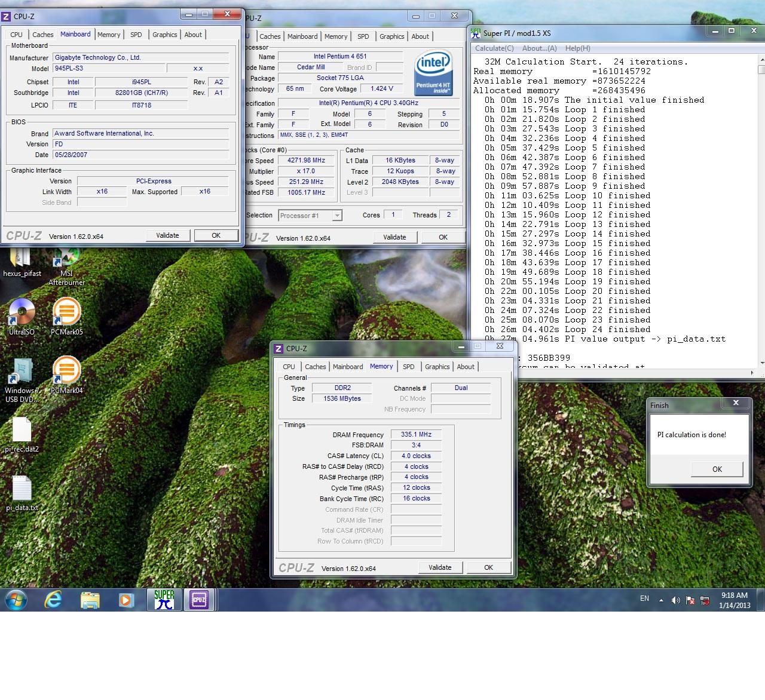The image size is (765, 700).
Task: Switch to CPU-Z taskbar button
Action: [x=199, y=600]
